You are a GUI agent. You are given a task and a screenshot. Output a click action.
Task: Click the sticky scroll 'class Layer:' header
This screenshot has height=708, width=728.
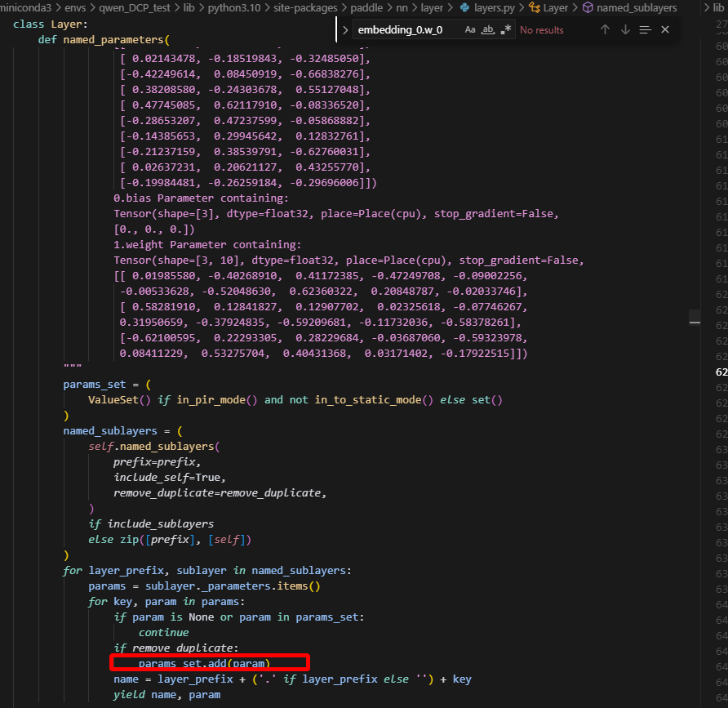point(55,24)
